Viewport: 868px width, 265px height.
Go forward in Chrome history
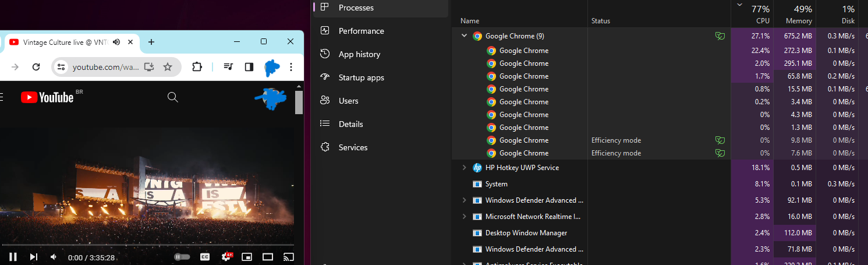tap(15, 67)
